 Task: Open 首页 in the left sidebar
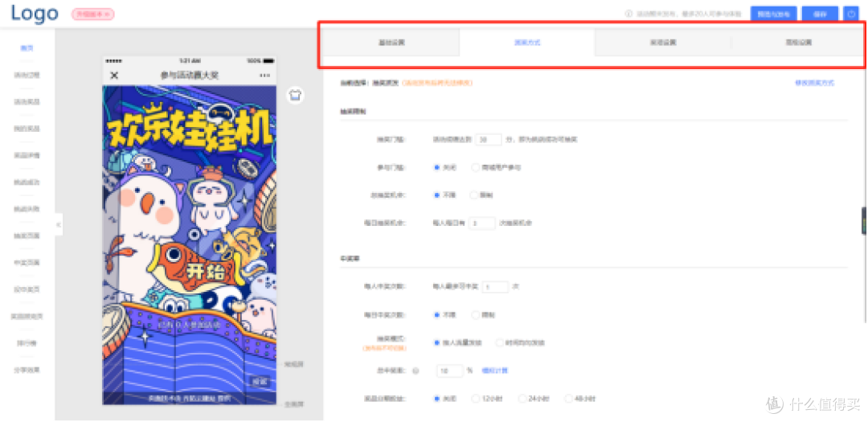(27, 48)
